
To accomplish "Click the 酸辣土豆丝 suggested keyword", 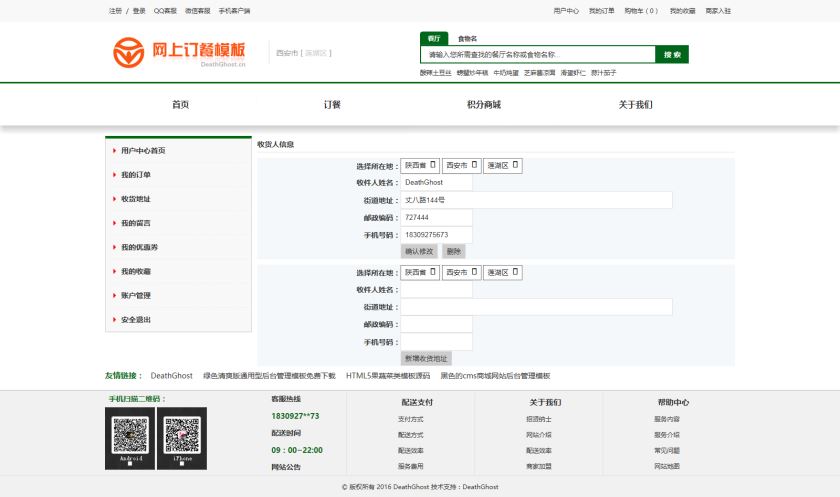I will point(436,73).
